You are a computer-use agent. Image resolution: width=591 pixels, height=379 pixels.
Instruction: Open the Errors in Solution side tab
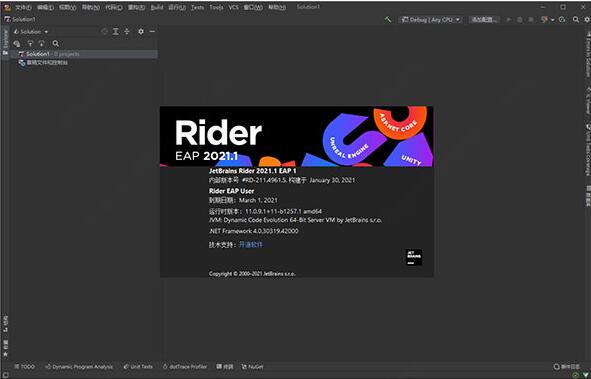588,54
